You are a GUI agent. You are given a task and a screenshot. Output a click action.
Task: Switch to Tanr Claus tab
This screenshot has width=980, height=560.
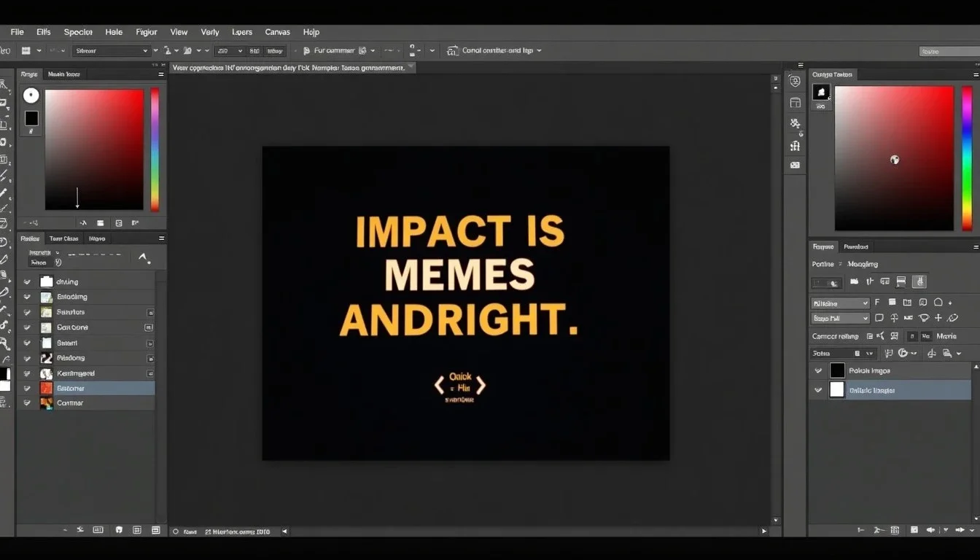tap(64, 238)
